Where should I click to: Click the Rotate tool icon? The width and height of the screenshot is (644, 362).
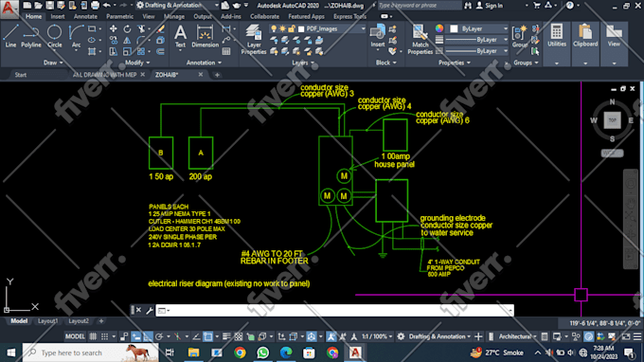[x=127, y=28]
